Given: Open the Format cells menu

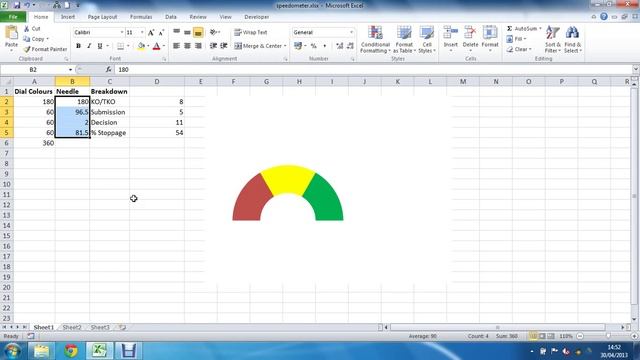Looking at the screenshot, I should (490, 39).
